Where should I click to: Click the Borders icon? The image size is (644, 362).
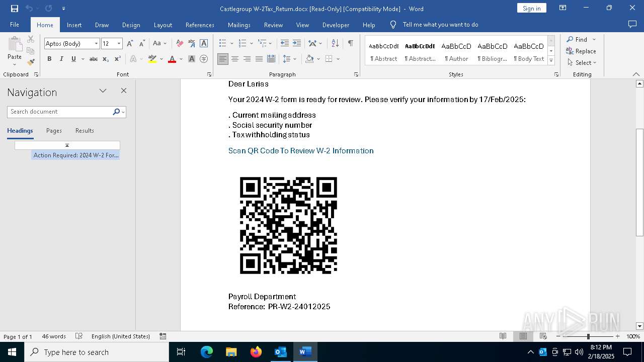[329, 59]
